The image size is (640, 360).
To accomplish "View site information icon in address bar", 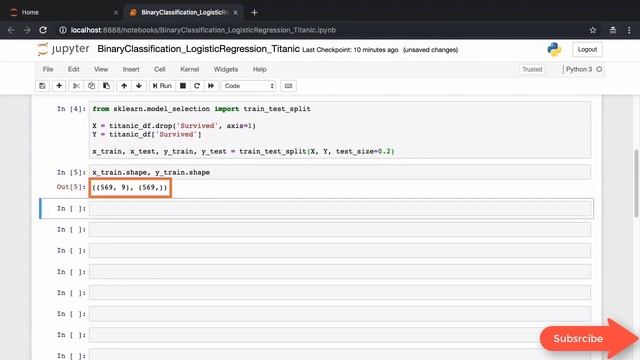I will pos(63,30).
